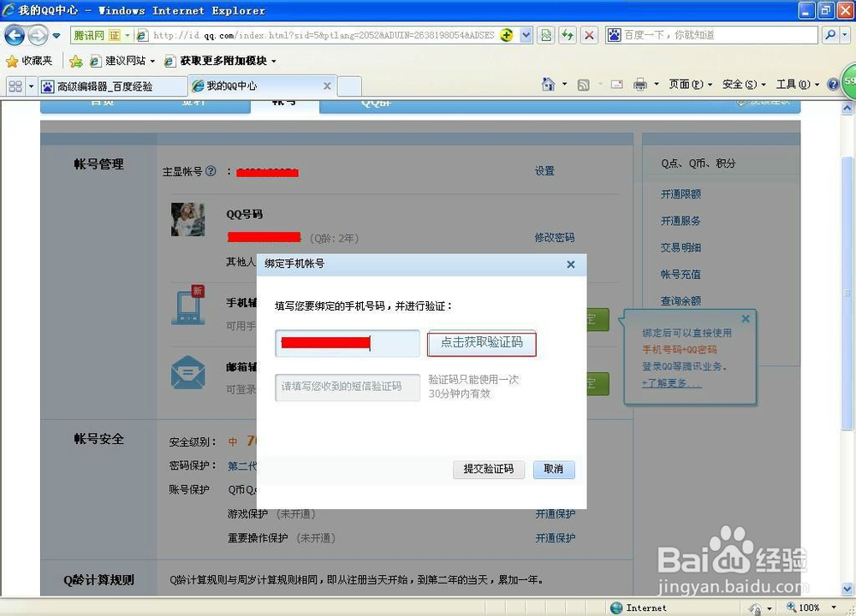Open the 帐号充值 link
The width and height of the screenshot is (856, 616).
click(x=681, y=274)
